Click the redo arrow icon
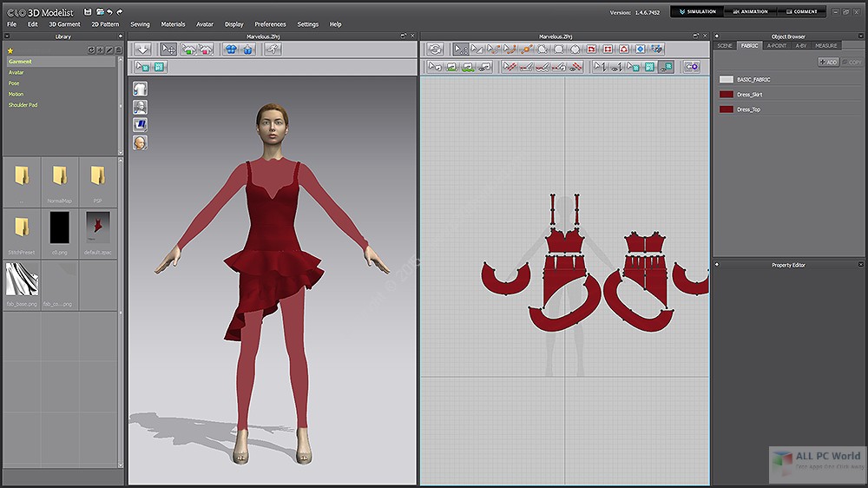This screenshot has width=868, height=488. coord(120,11)
